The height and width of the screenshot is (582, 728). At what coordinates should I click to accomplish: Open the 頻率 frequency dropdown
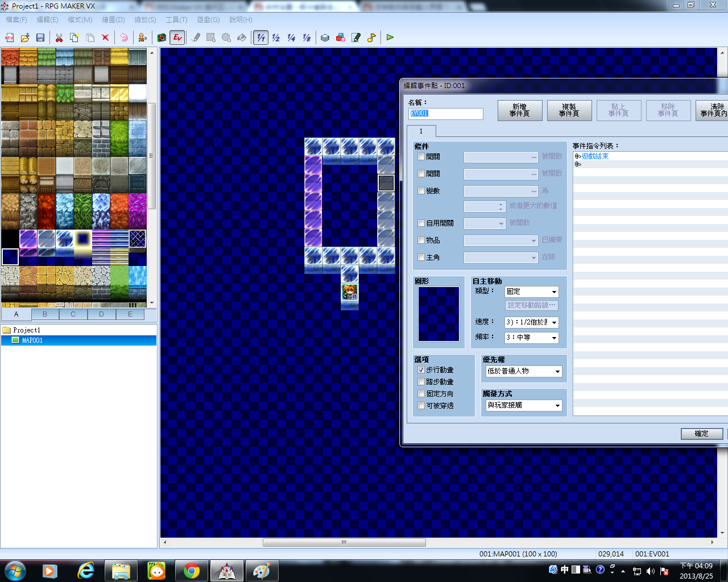coord(532,338)
